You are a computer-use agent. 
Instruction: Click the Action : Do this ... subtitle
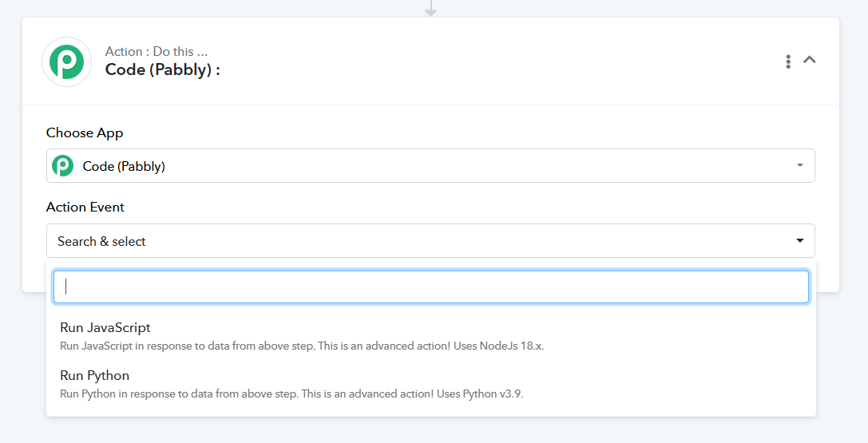pyautogui.click(x=157, y=51)
